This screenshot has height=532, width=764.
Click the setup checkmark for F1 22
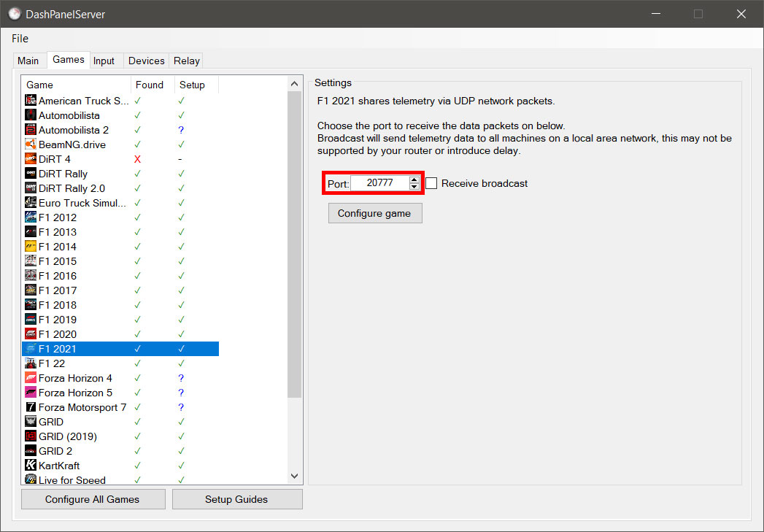click(x=181, y=363)
